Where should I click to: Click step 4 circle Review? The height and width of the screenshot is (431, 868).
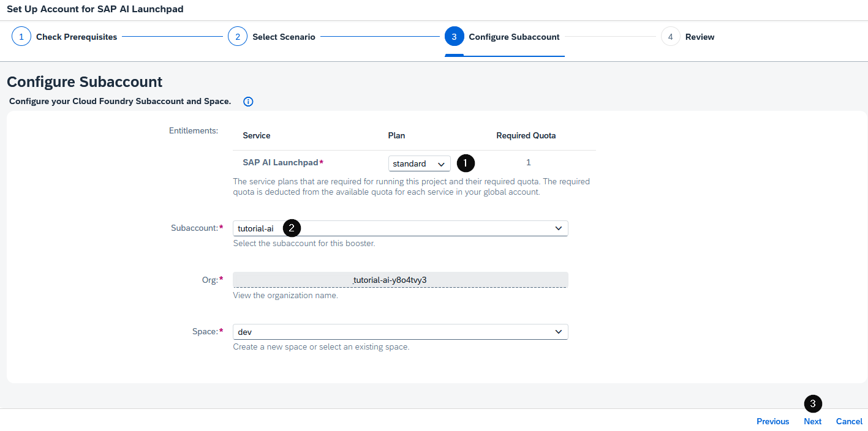(671, 37)
